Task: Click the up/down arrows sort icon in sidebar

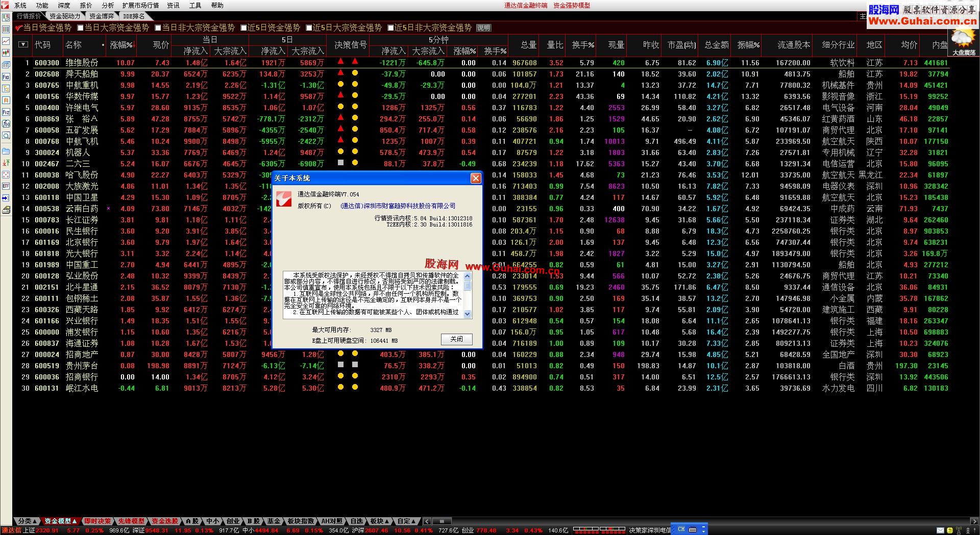Action: point(6,163)
